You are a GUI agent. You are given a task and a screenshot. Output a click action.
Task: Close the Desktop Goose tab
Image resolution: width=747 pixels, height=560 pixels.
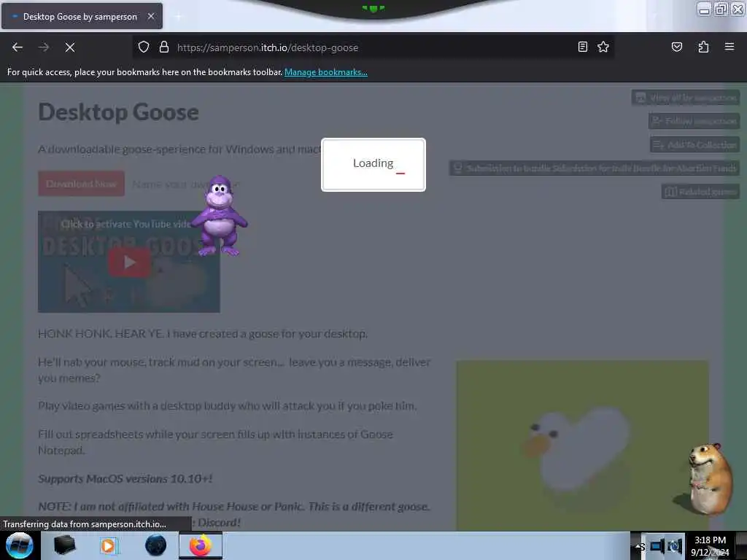(x=151, y=16)
